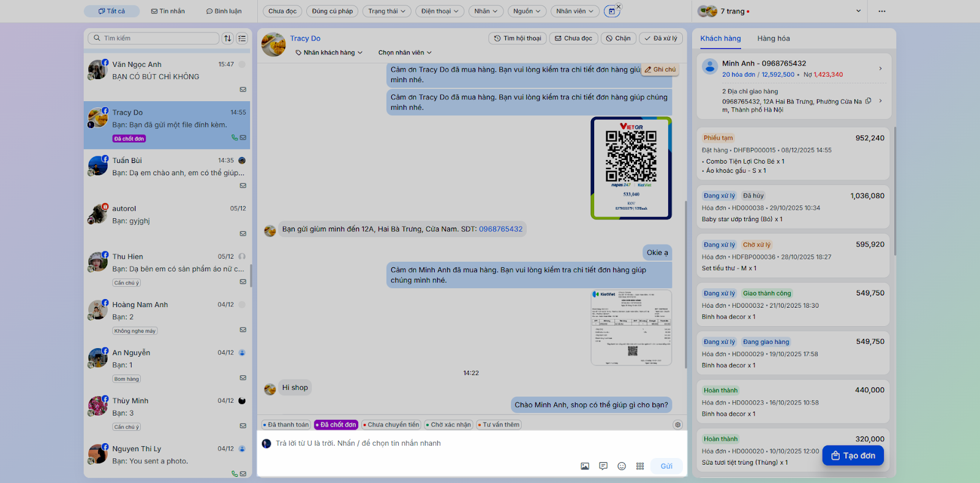Click the Tạo đơn button
The height and width of the screenshot is (483, 980).
pos(853,455)
